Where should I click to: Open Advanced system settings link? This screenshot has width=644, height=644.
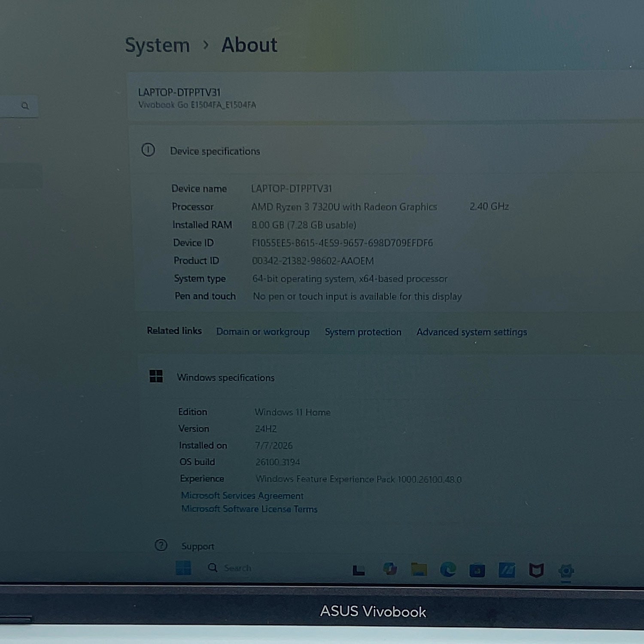tap(471, 332)
